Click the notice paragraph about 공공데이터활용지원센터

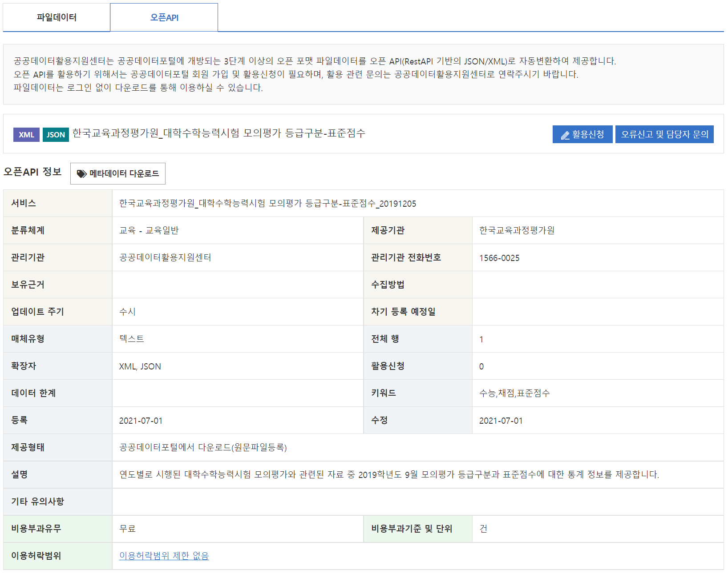point(315,74)
